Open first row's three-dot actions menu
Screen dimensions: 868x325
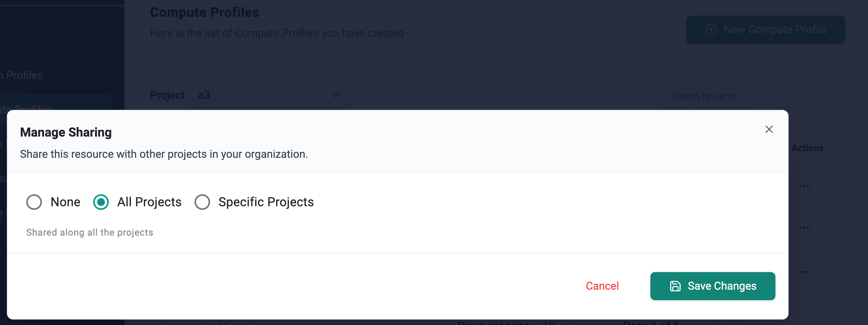pyautogui.click(x=804, y=186)
